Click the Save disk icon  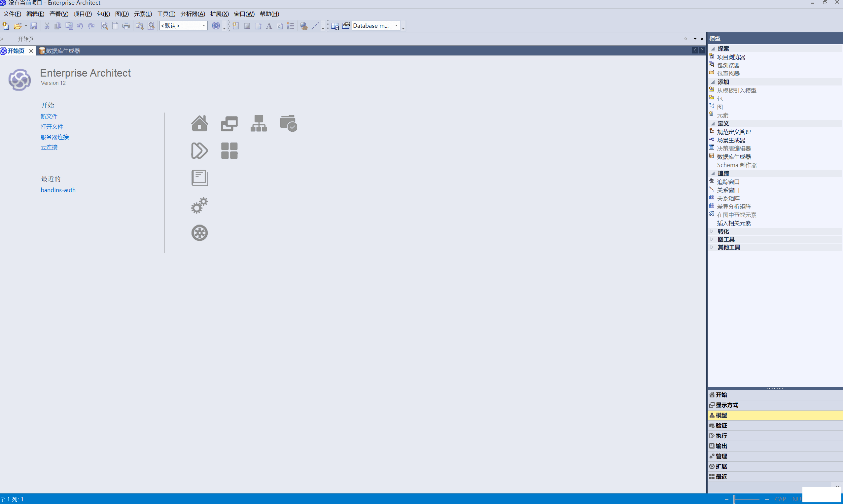click(x=34, y=26)
